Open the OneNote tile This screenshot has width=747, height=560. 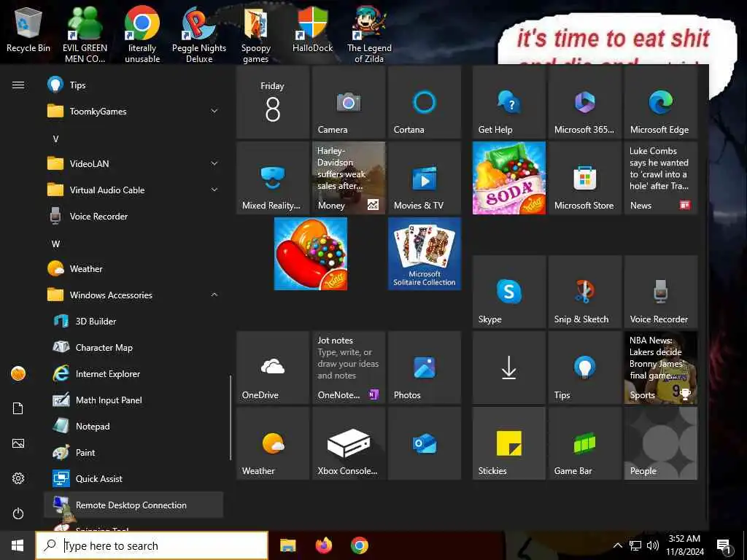tap(348, 367)
